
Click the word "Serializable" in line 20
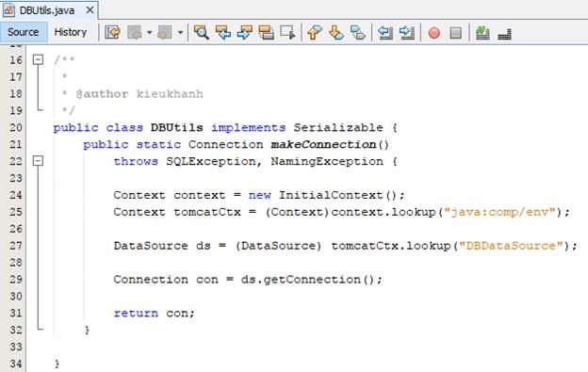(338, 127)
